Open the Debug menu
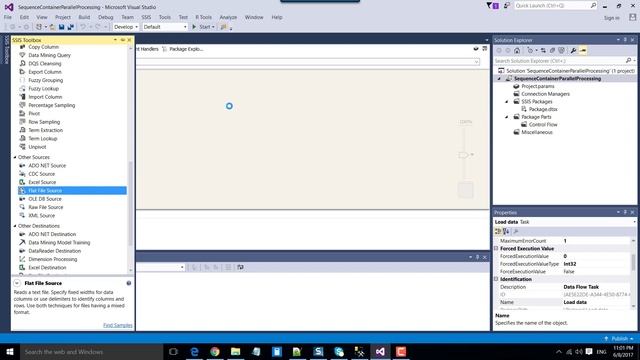 coord(105,17)
